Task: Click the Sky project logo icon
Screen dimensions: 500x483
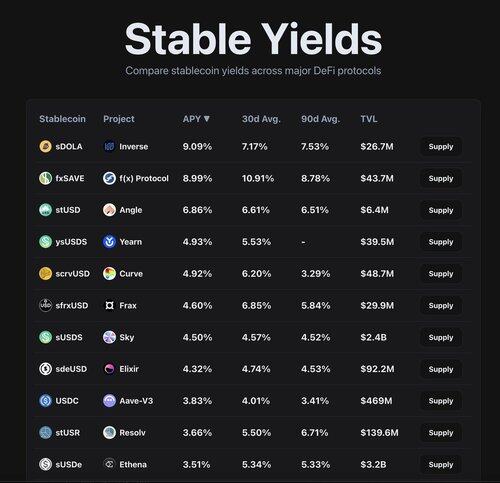Action: click(x=109, y=337)
